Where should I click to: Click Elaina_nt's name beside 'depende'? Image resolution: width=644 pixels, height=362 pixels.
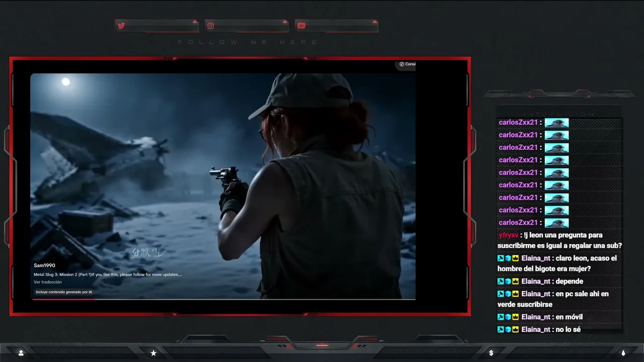click(536, 282)
